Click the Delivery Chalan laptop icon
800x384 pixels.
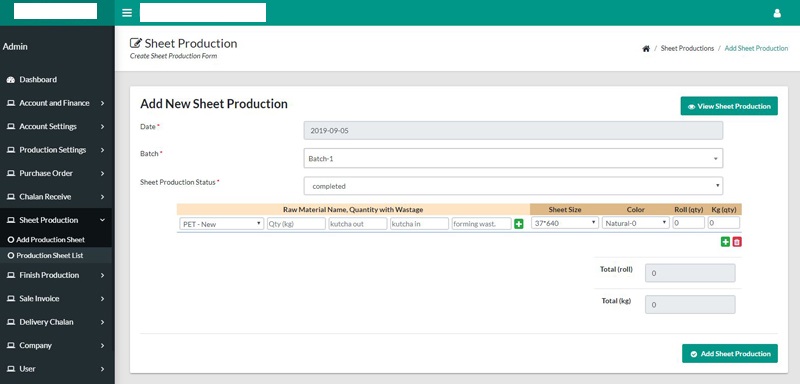[11, 322]
